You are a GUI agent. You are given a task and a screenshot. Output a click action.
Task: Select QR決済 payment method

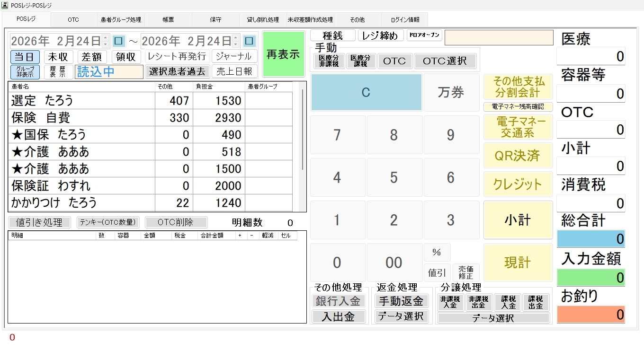click(x=518, y=156)
